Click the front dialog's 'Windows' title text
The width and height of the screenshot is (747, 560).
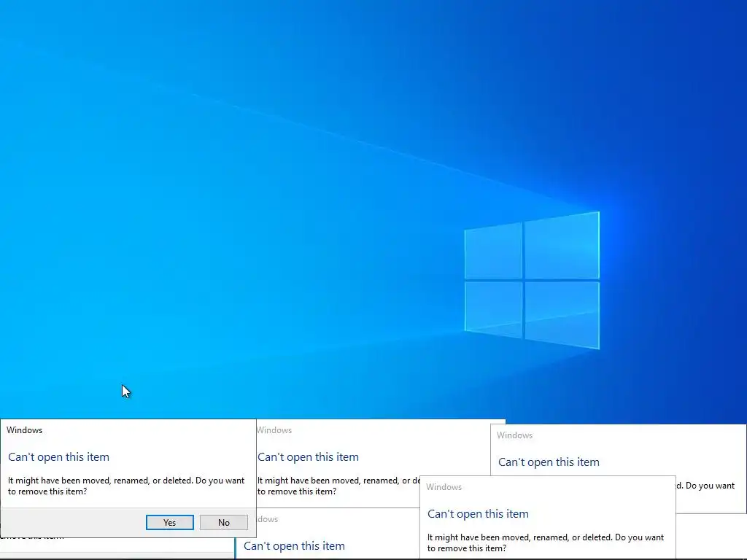point(24,430)
